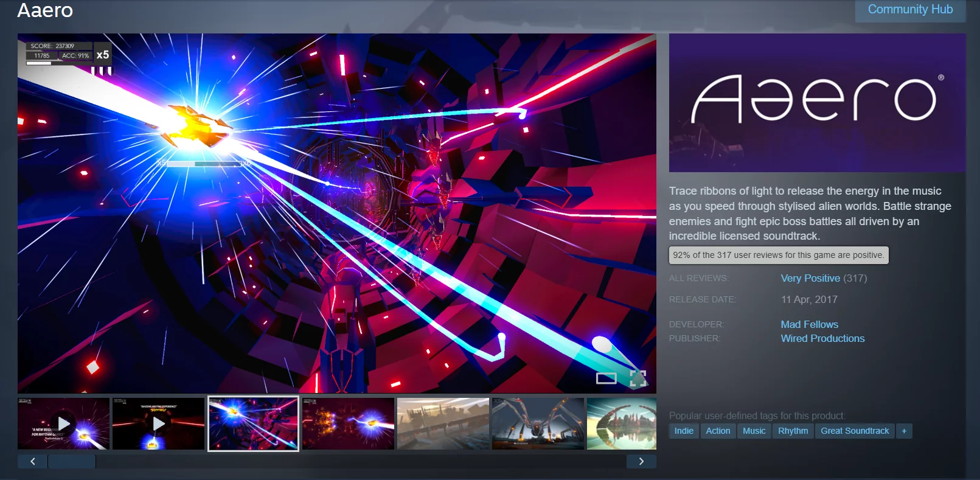Image resolution: width=980 pixels, height=480 pixels.
Task: Select the Rhythm tag
Action: pos(793,431)
